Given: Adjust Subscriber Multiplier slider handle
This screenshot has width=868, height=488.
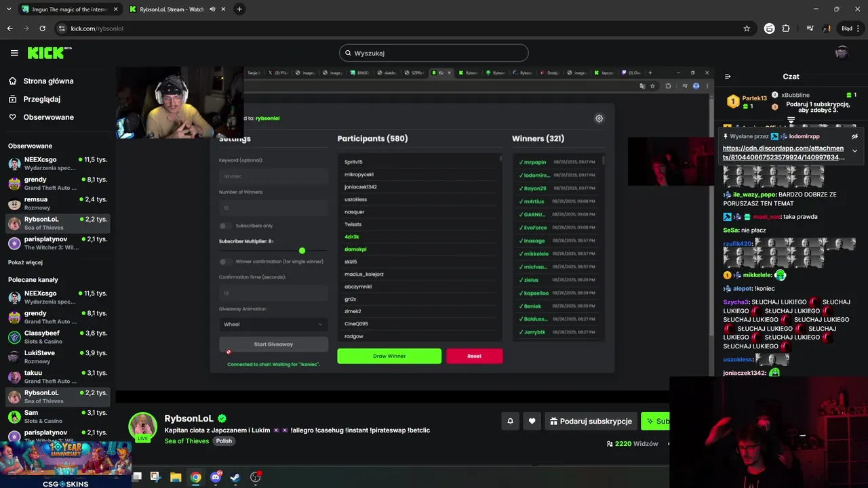Looking at the screenshot, I should pos(302,251).
